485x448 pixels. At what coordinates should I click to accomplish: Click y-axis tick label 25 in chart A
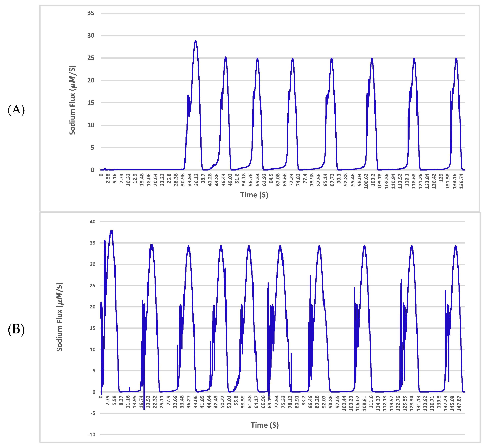tap(91, 58)
